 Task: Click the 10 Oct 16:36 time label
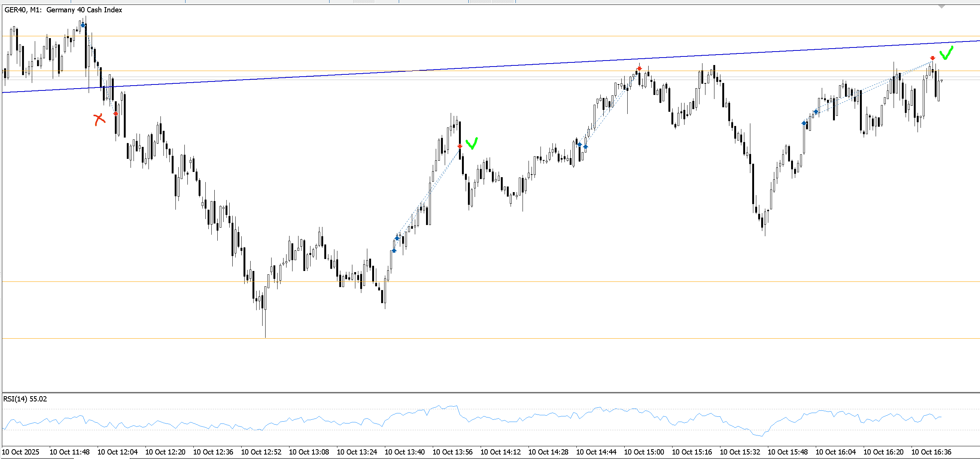point(931,452)
